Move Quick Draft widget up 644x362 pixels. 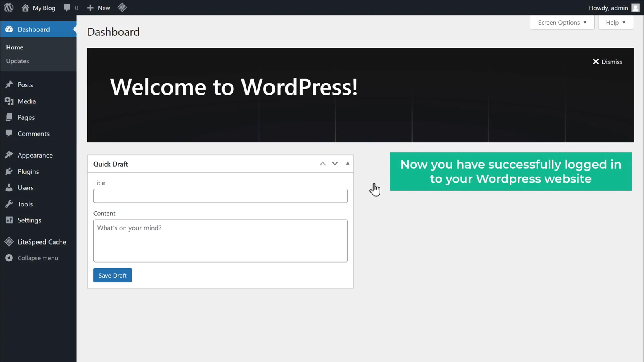pyautogui.click(x=322, y=164)
